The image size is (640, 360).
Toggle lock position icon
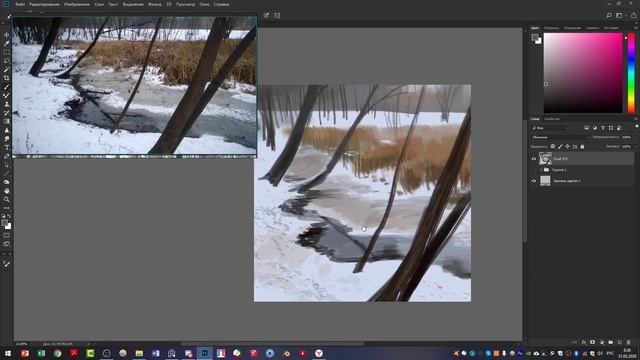[x=567, y=147]
